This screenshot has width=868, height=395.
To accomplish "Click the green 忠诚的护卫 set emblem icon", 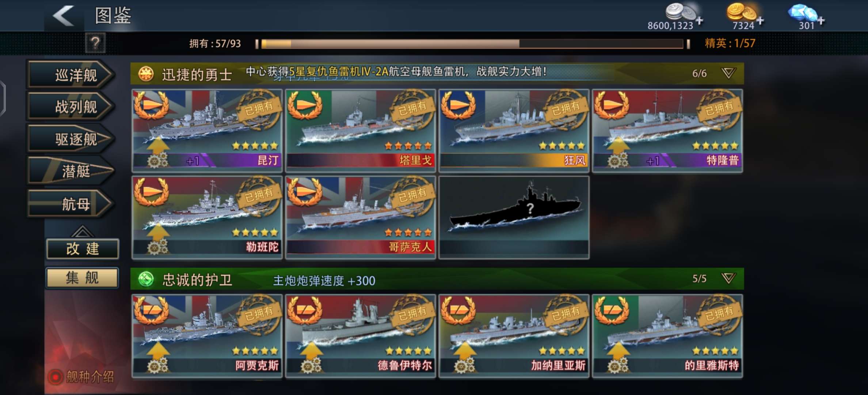I will (x=146, y=279).
